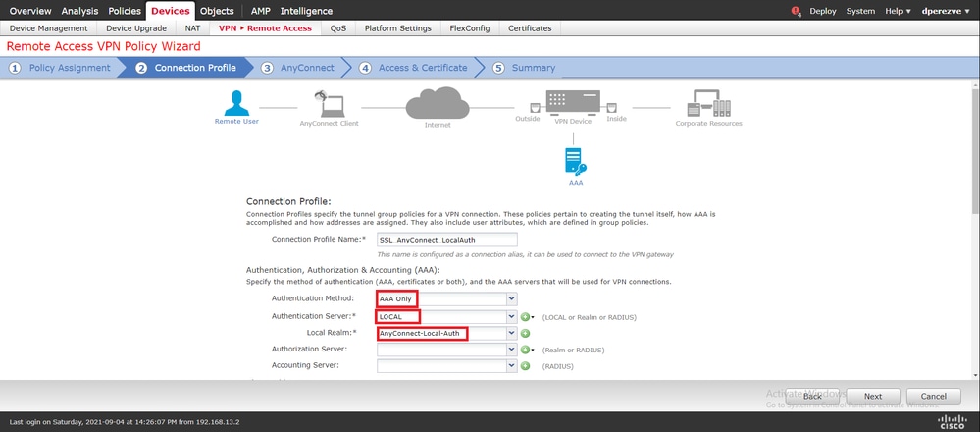980x432 pixels.
Task: Open the Certificates subtab
Action: (530, 28)
